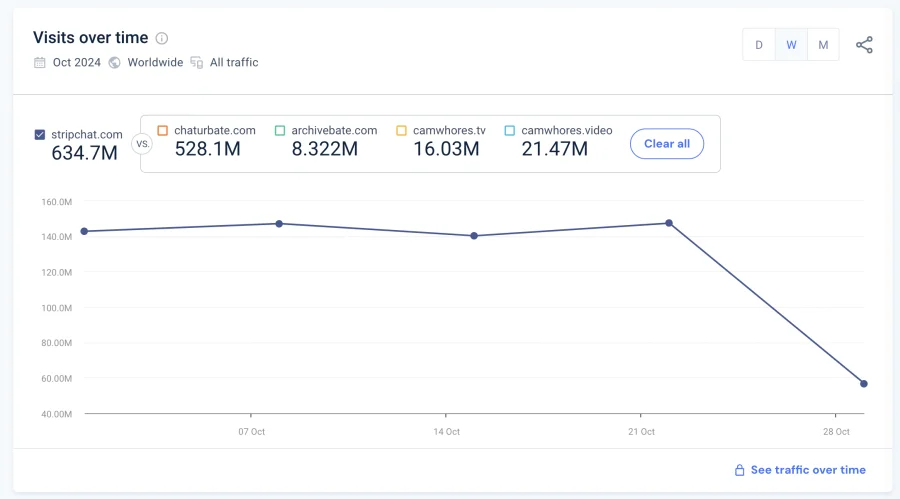Select the weekly (W) granularity tab
The height and width of the screenshot is (499, 900).
[x=791, y=45]
